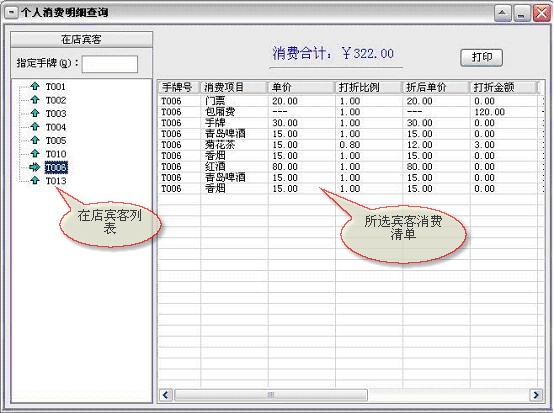Image resolution: width=554 pixels, height=413 pixels.
Task: Click the green arrow icon beside T003
Action: tap(35, 113)
